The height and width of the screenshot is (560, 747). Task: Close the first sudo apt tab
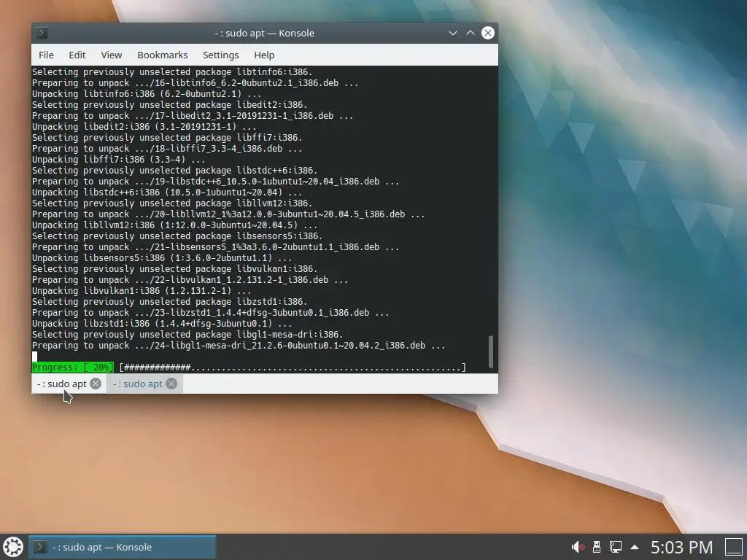coord(96,384)
